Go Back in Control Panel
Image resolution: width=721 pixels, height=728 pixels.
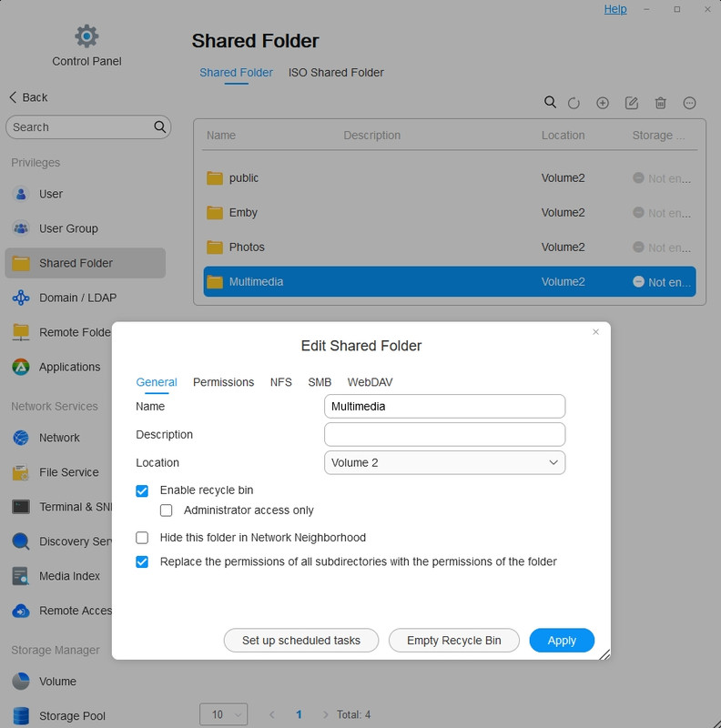28,97
